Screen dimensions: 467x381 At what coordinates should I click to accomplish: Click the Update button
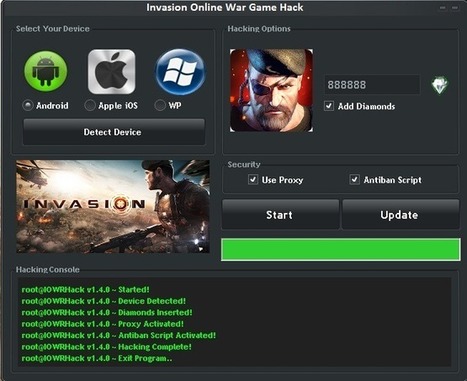pos(400,215)
